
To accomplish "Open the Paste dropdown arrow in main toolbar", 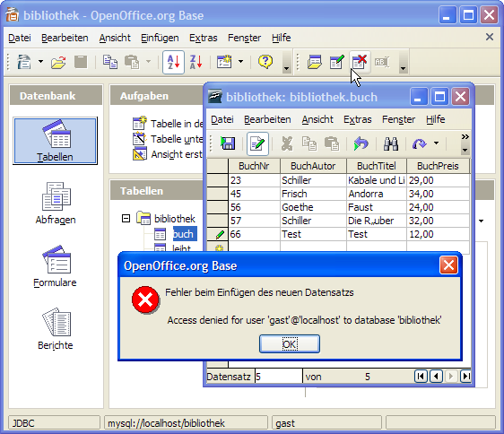I will 148,61.
